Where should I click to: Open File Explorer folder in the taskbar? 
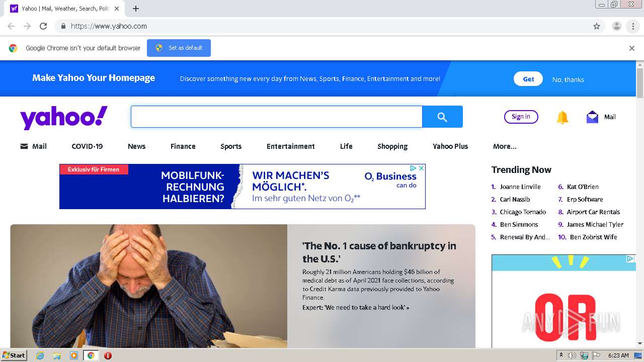[57, 355]
